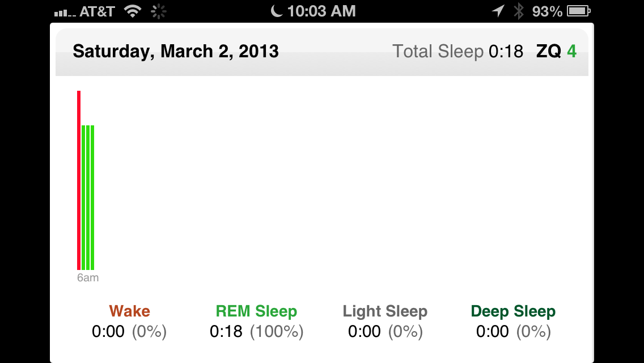Select the red wake bar in graph

[79, 180]
